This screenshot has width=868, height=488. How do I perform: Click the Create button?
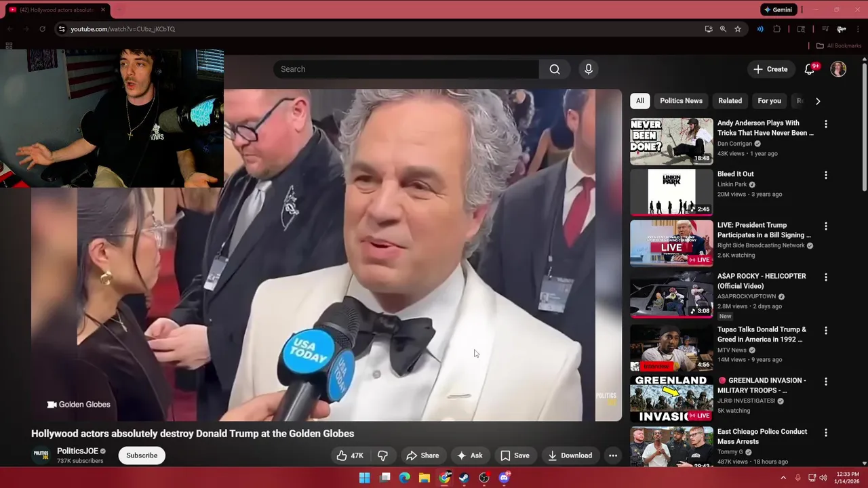click(770, 69)
